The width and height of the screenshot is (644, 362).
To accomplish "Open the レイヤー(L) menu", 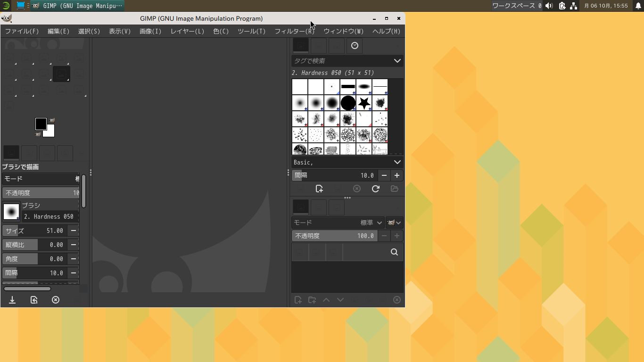I will pyautogui.click(x=187, y=31).
